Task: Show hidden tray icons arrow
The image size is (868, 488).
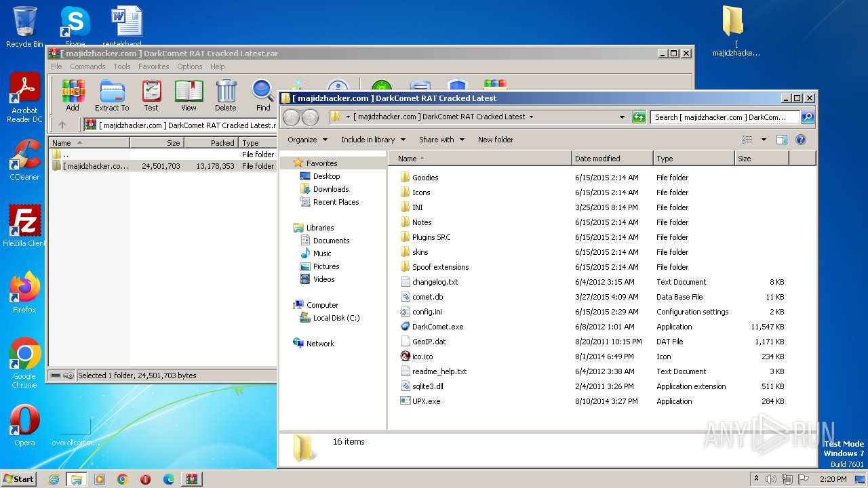Action: click(757, 479)
